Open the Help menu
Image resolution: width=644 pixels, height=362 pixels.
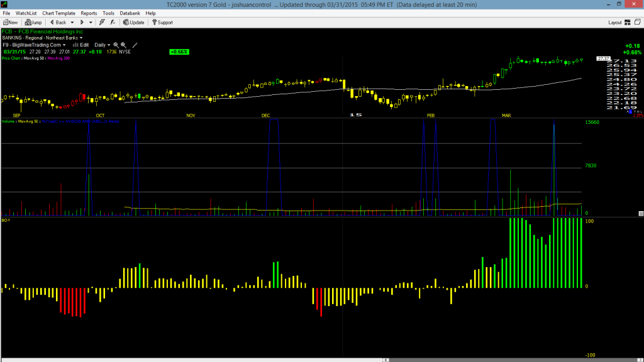(x=151, y=13)
